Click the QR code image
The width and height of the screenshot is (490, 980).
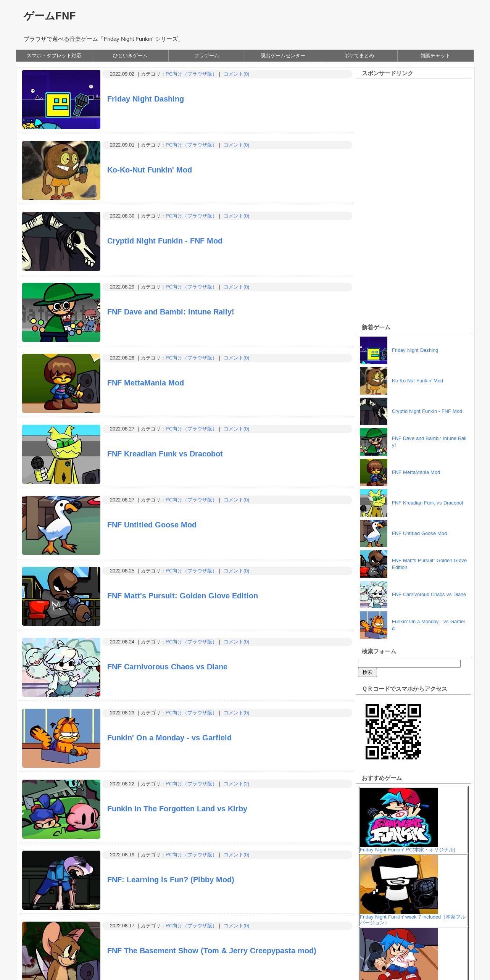(393, 732)
